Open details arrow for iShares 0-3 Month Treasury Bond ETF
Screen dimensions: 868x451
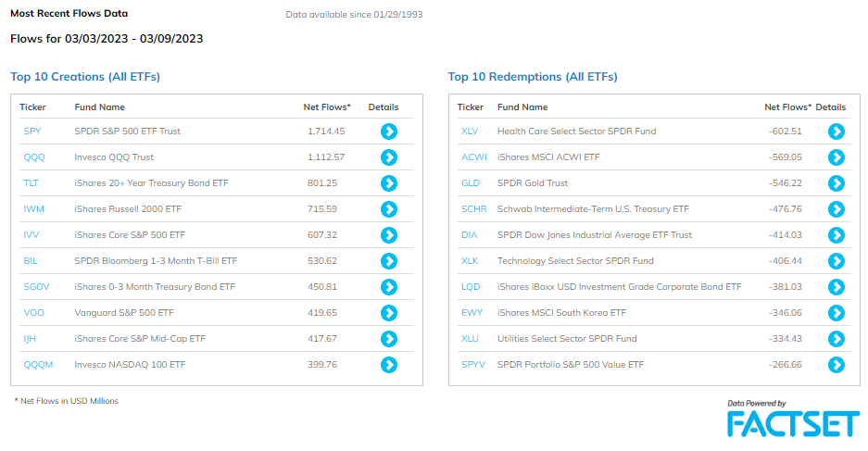[388, 287]
